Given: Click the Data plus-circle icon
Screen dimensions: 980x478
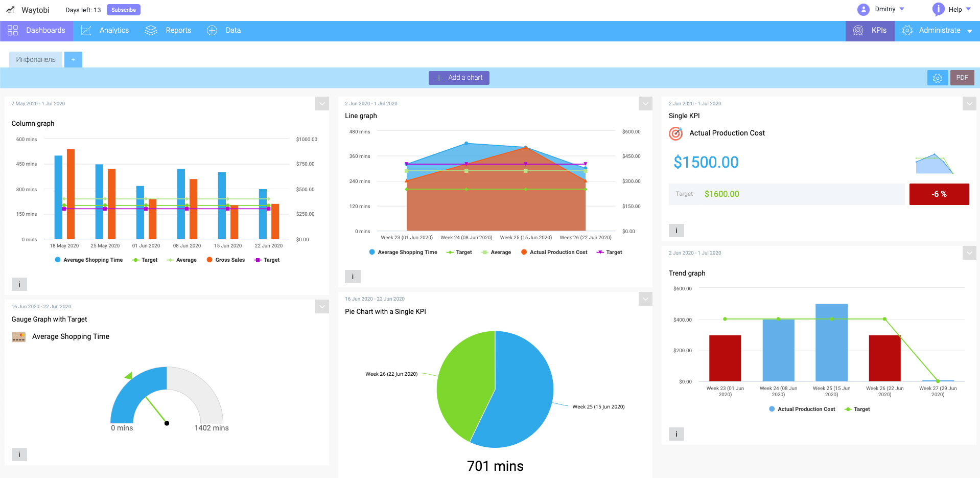Looking at the screenshot, I should point(212,31).
